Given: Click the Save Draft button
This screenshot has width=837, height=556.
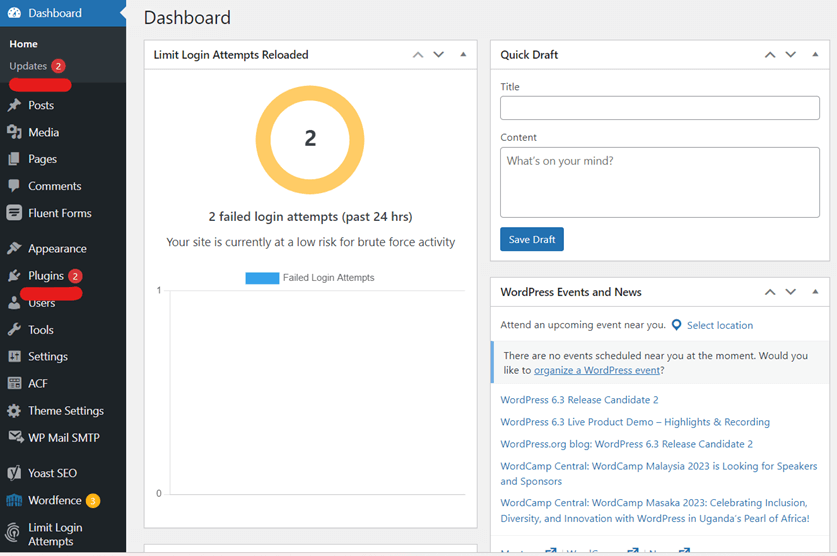Looking at the screenshot, I should 532,239.
